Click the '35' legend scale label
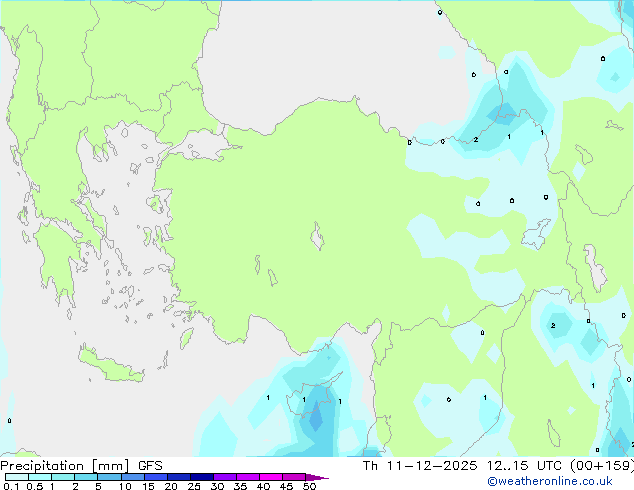 (240, 486)
